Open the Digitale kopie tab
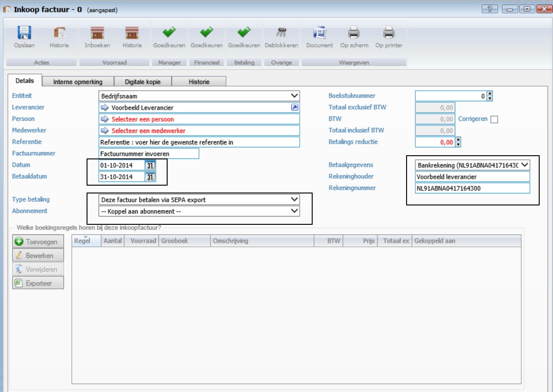 pos(143,82)
